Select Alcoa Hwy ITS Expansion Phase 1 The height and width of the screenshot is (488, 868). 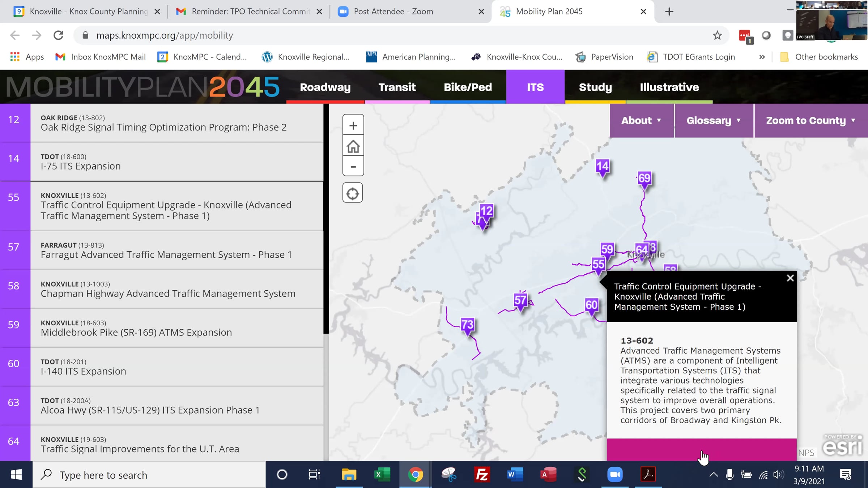click(x=162, y=406)
